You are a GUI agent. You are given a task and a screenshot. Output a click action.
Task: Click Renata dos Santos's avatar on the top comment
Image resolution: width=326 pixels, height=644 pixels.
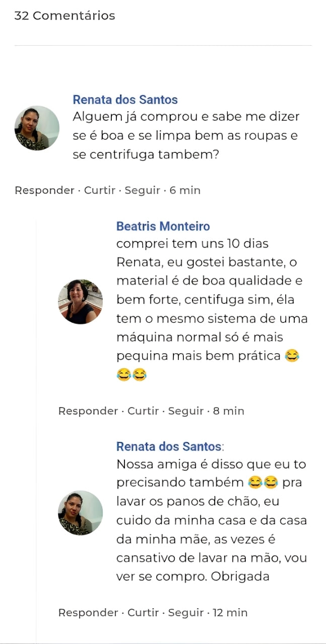[x=37, y=128]
